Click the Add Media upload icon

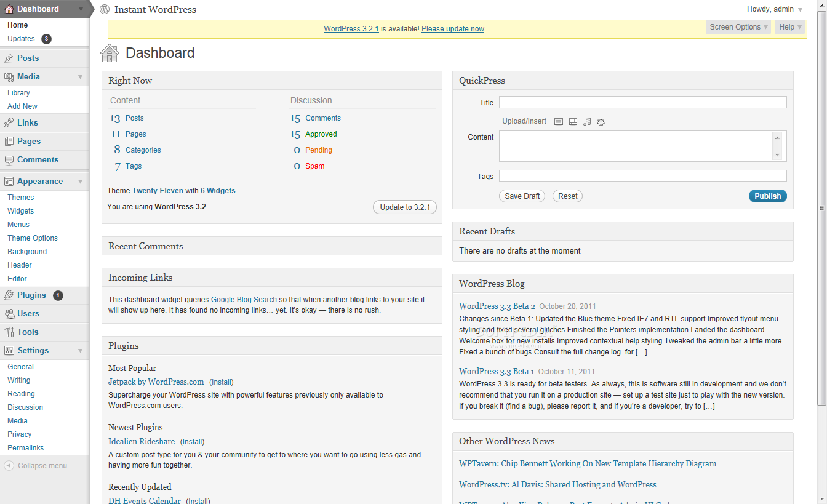[601, 122]
